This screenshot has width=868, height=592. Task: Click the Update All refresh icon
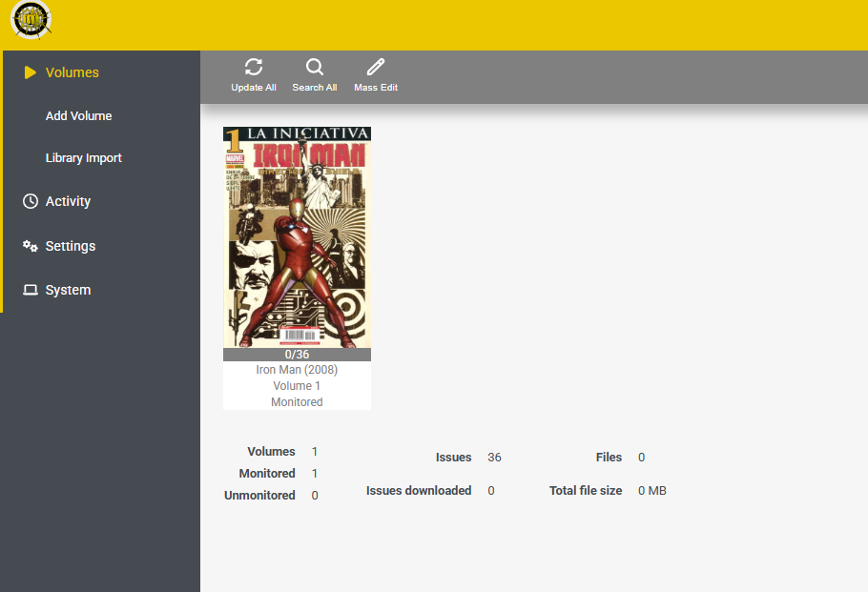[254, 67]
